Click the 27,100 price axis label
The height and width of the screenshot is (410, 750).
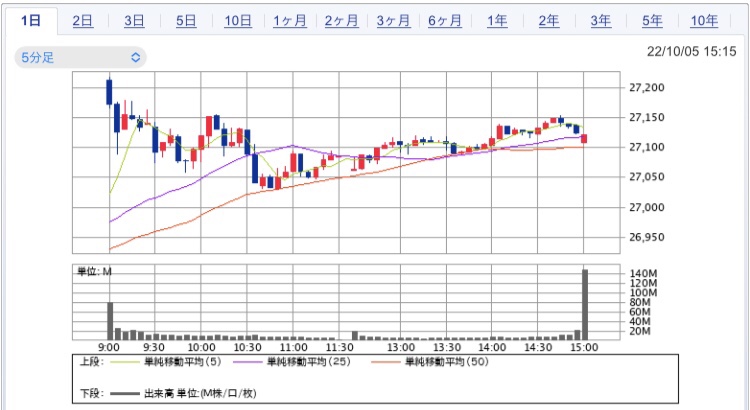click(x=646, y=147)
